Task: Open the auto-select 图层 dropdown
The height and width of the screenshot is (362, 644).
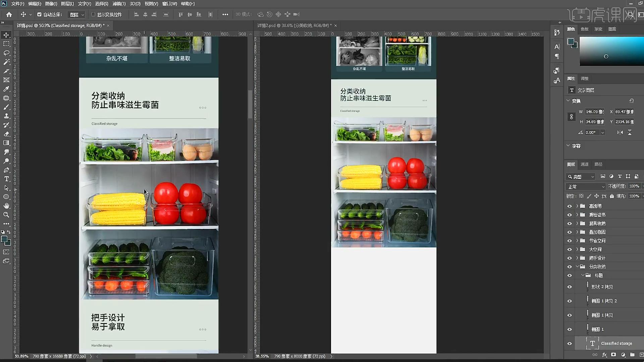Action: (x=77, y=14)
